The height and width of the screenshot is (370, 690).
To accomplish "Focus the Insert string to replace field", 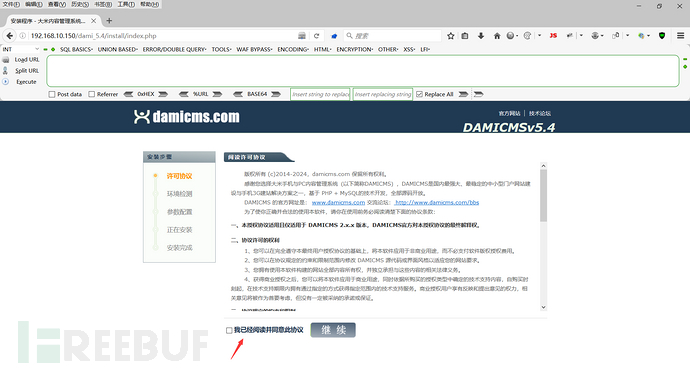I will pos(320,94).
